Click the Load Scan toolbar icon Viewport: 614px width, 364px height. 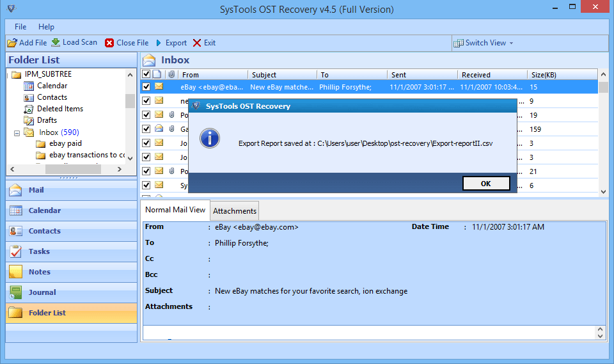(56, 42)
